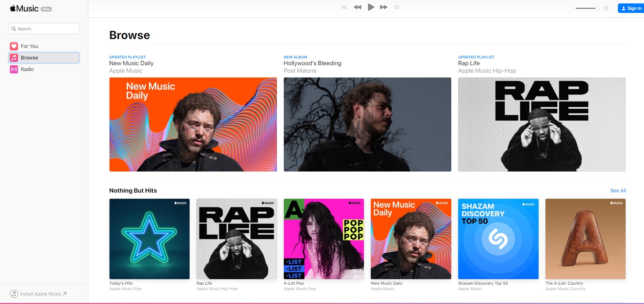Open the For You heart icon

(14, 46)
